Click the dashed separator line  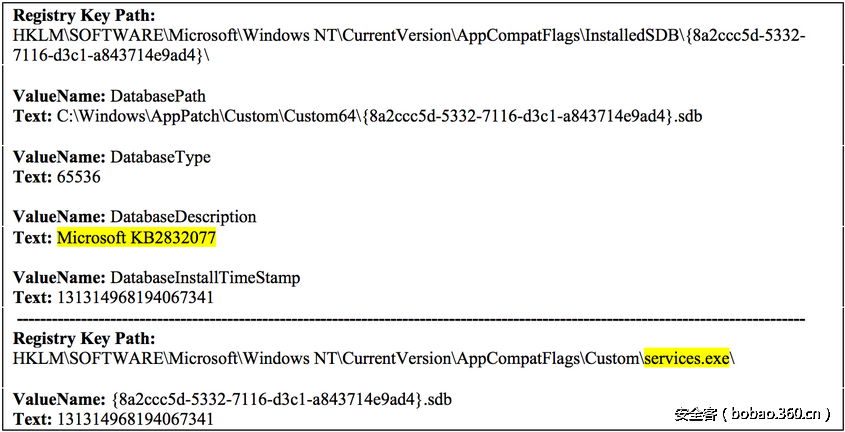coord(410,319)
